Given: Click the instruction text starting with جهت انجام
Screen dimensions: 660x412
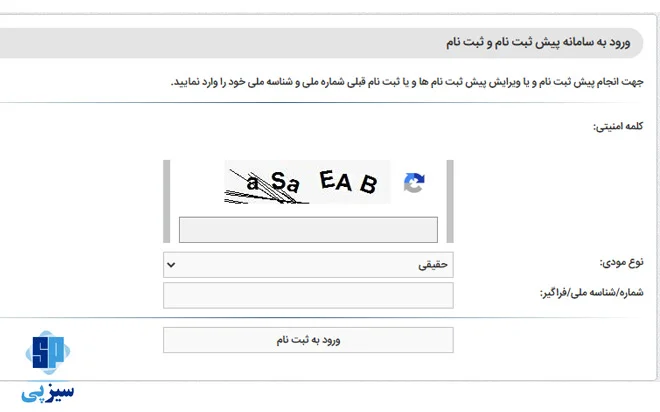Looking at the screenshot, I should click(407, 82).
